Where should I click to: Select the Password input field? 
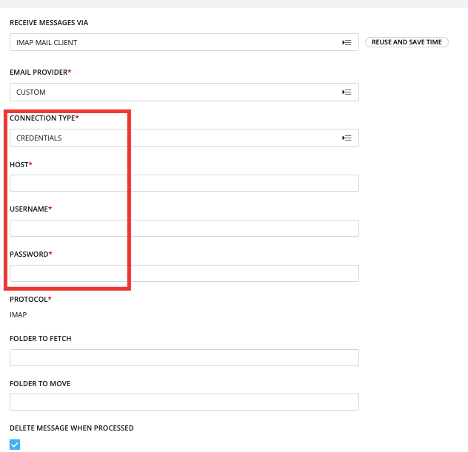pyautogui.click(x=184, y=273)
